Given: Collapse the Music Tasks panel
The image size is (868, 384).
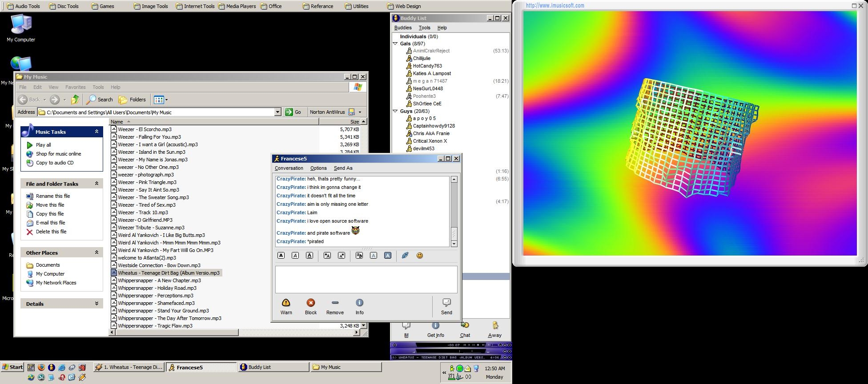Looking at the screenshot, I should click(96, 132).
